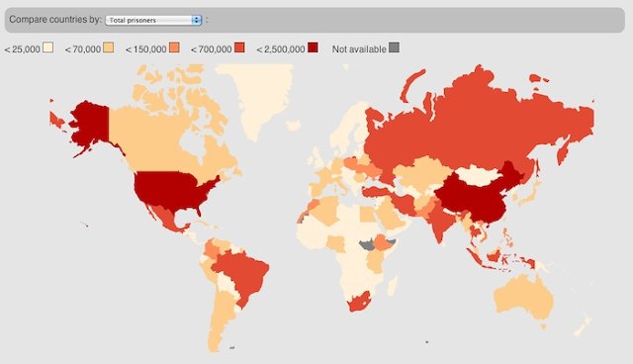633x364 pixels.
Task: Open the Total prisoners dropdown
Action: (153, 20)
